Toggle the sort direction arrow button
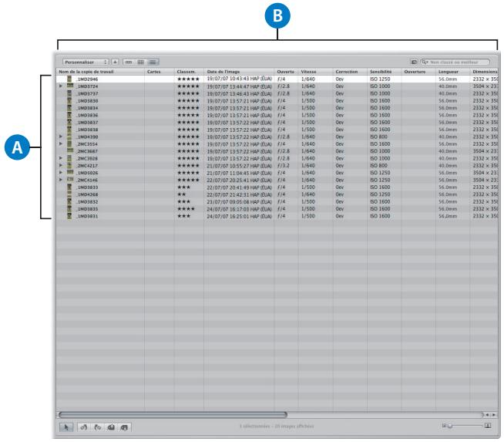 (115, 62)
